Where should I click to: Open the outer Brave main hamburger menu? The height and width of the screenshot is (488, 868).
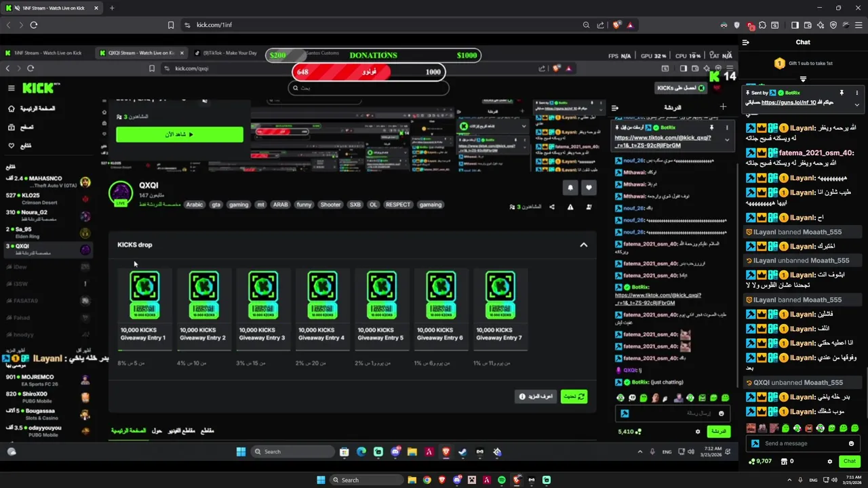point(858,25)
